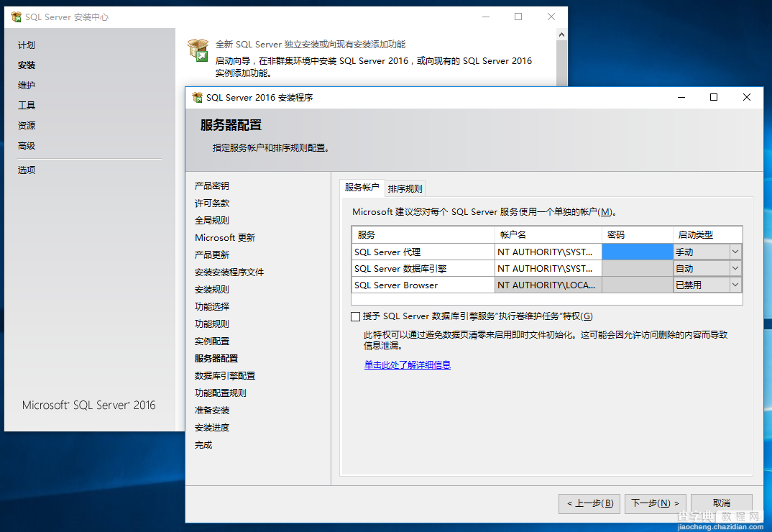Viewport: 772px width, 532px height.
Task: Click the 功能配置规则 step in wizard list
Action: (220, 393)
